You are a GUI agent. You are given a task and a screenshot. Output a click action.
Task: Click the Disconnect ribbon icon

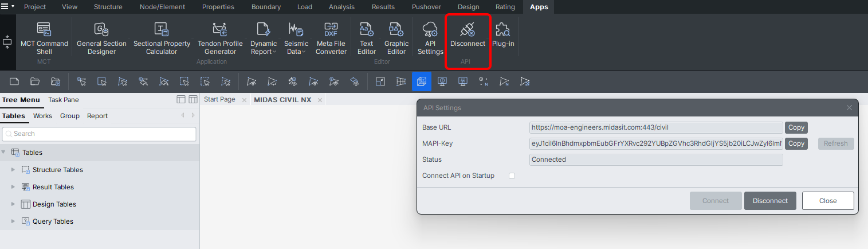pyautogui.click(x=468, y=34)
